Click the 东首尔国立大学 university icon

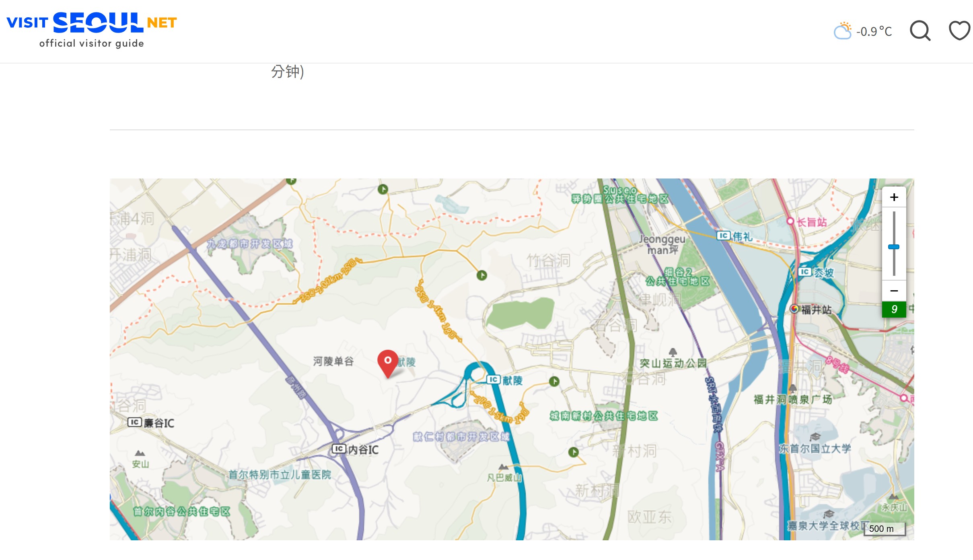point(815,437)
